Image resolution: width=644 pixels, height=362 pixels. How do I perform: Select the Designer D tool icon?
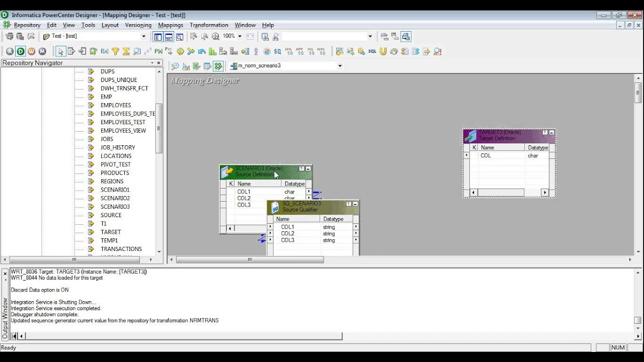20,51
